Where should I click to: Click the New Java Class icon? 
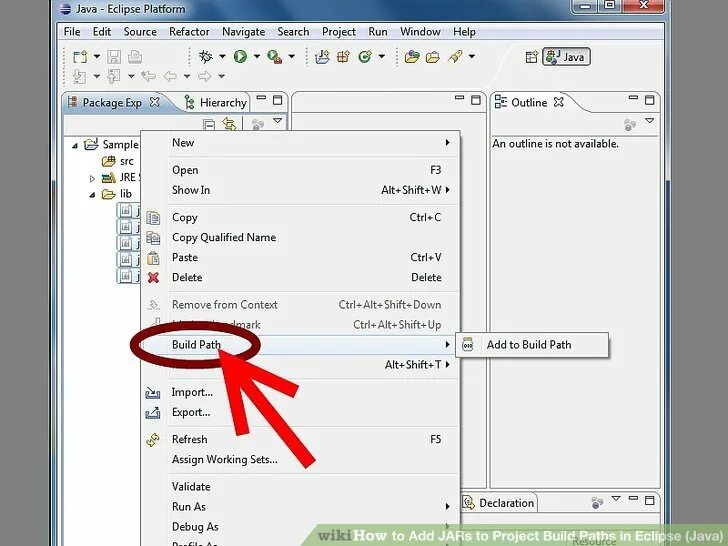coord(365,57)
